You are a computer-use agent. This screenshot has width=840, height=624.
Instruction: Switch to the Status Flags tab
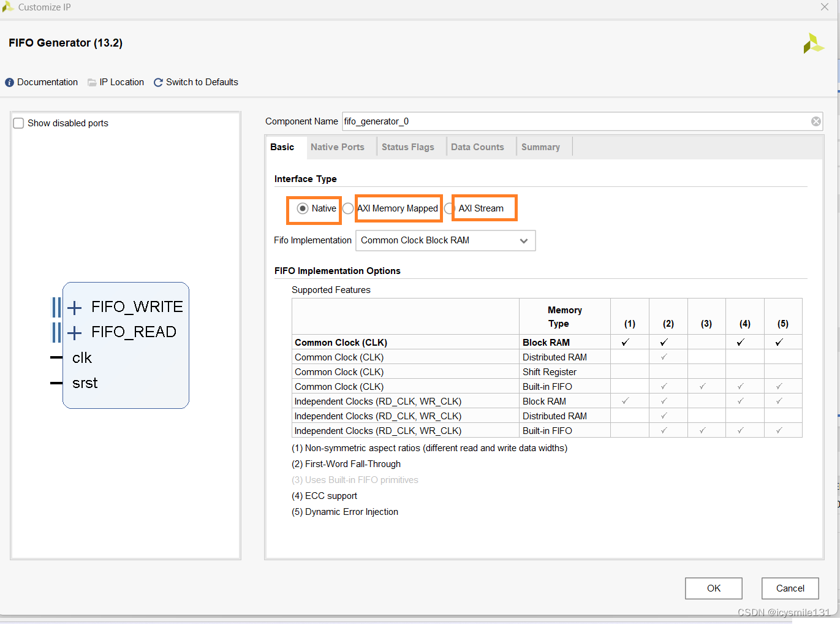407,146
